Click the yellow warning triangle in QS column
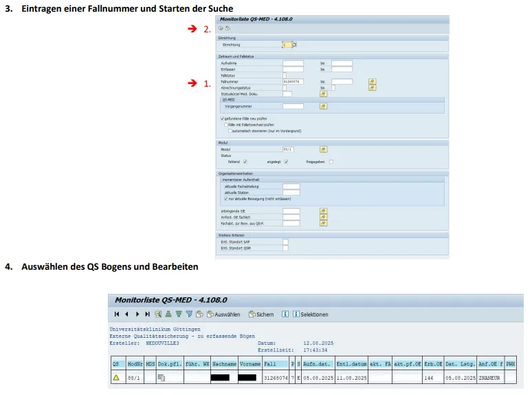Screen dimensions: 532x395 115,378
